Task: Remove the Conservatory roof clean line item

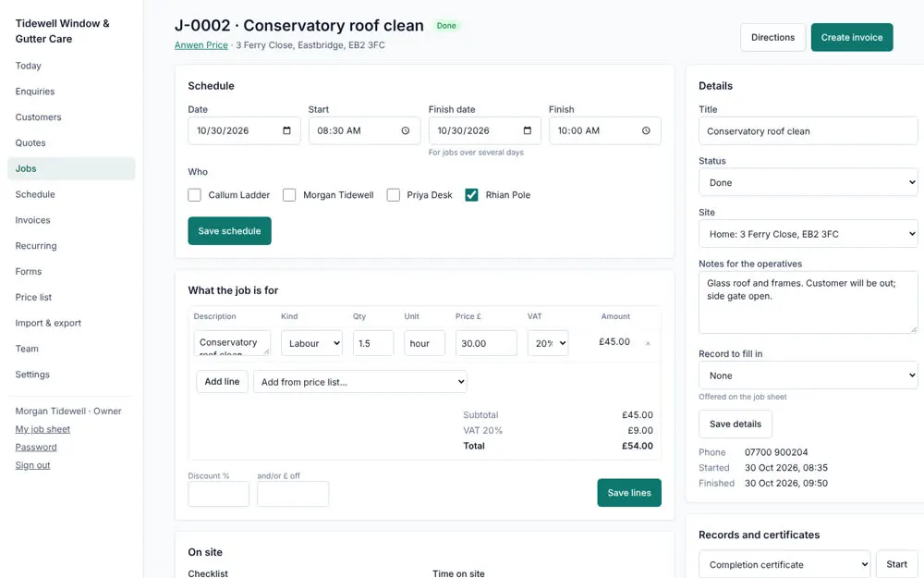Action: click(648, 343)
